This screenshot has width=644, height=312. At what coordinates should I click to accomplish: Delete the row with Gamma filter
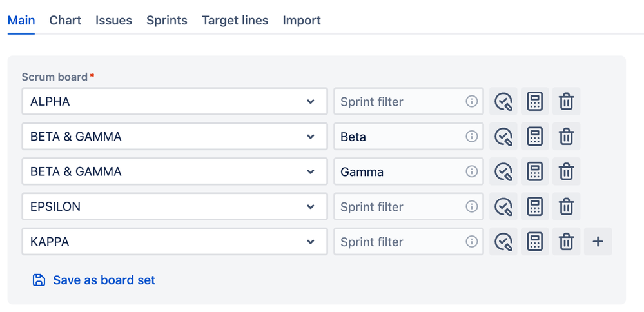(566, 171)
